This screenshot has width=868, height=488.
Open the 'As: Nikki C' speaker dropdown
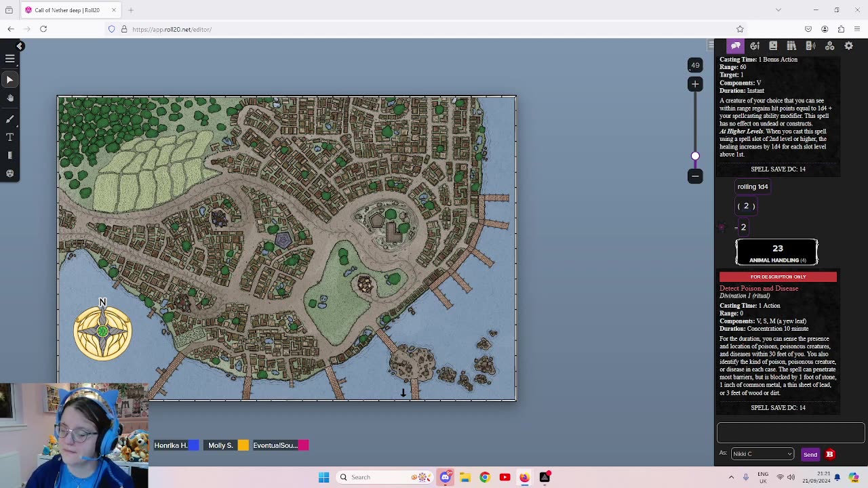pos(762,454)
